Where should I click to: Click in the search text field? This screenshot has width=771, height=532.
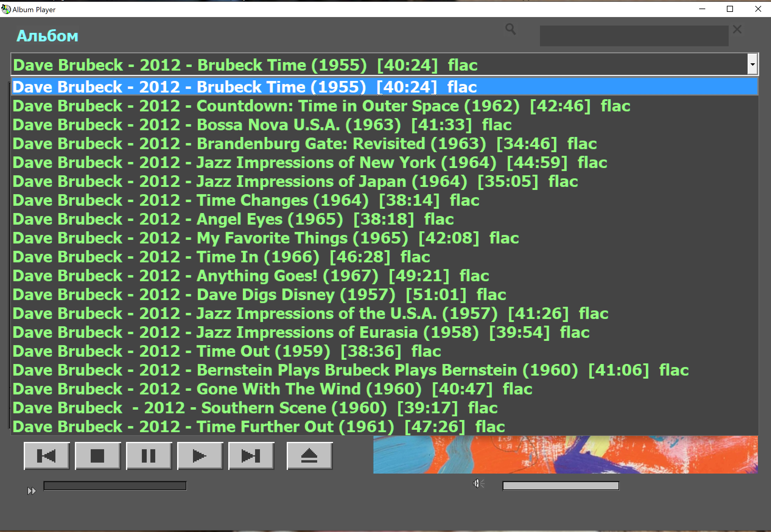(x=634, y=36)
